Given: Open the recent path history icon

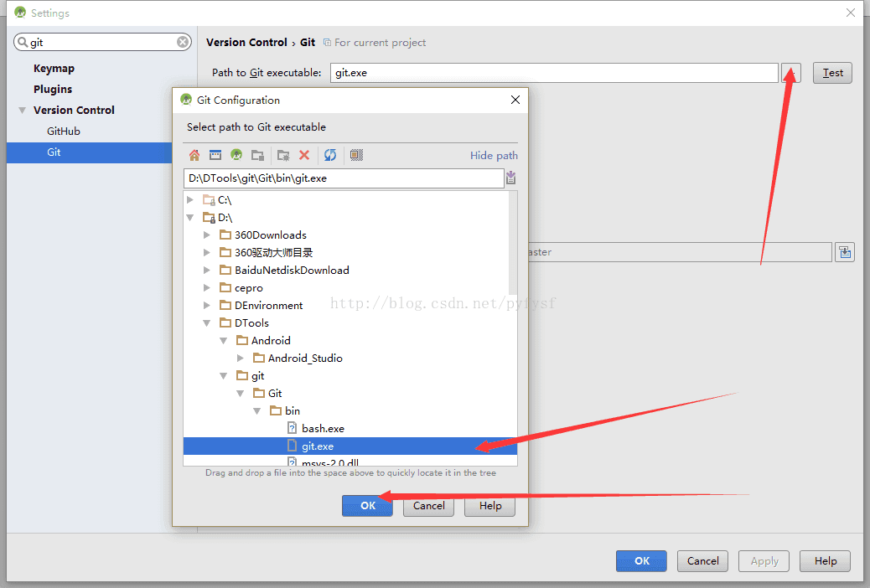Looking at the screenshot, I should pos(511,178).
